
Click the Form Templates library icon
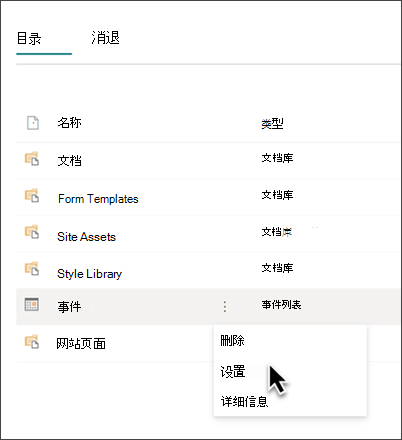click(x=32, y=195)
